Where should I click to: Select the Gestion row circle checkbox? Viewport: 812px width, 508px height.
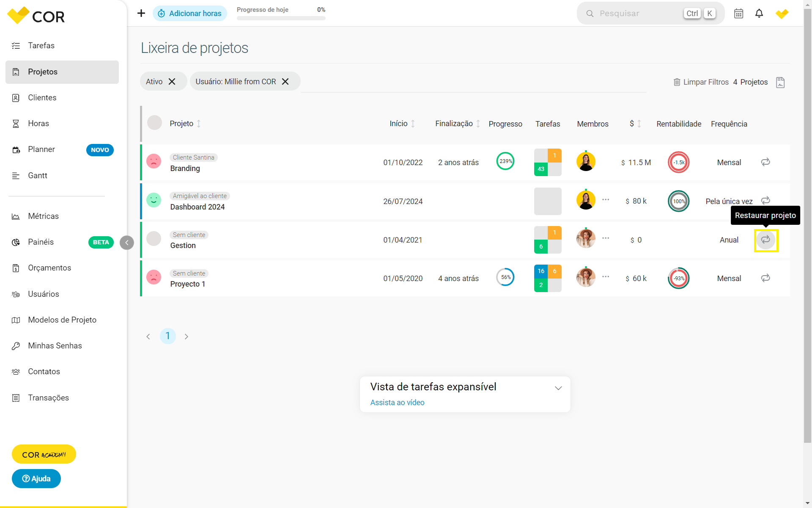coord(154,239)
